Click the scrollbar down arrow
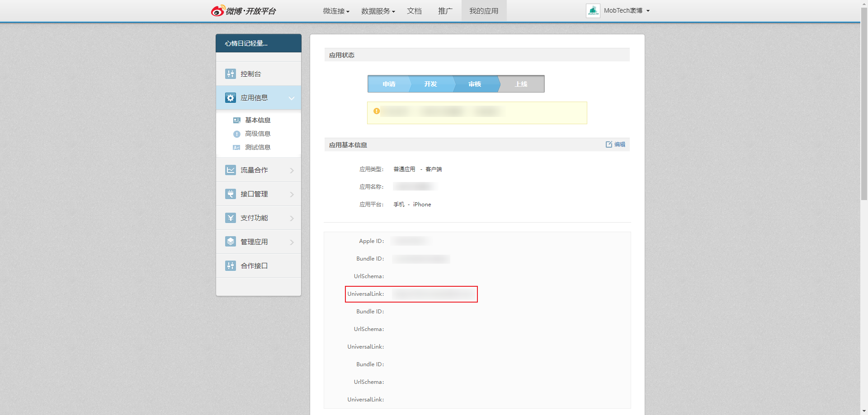Viewport: 868px width, 415px height. click(864, 411)
